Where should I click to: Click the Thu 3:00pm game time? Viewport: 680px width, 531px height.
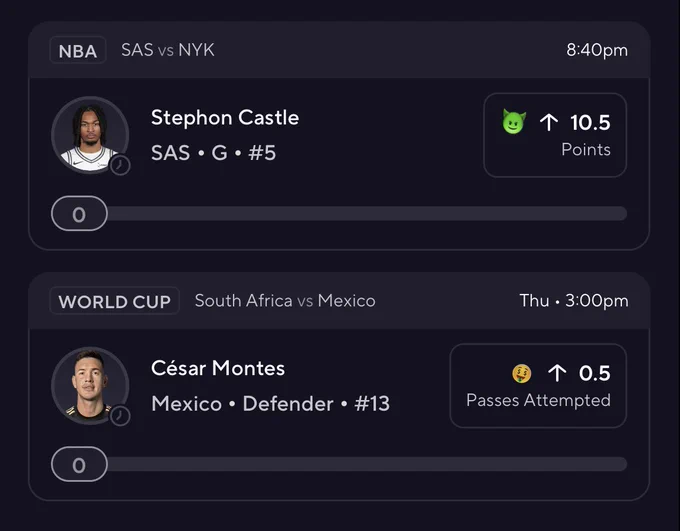point(574,301)
